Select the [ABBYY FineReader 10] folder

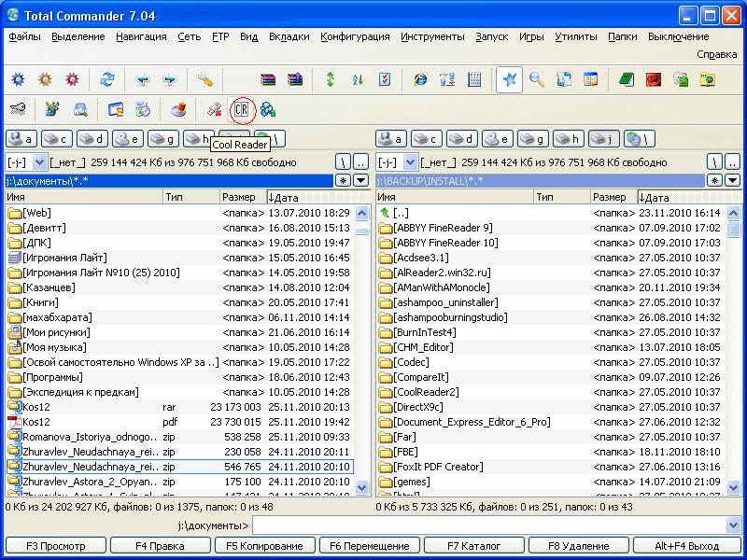(x=551, y=243)
